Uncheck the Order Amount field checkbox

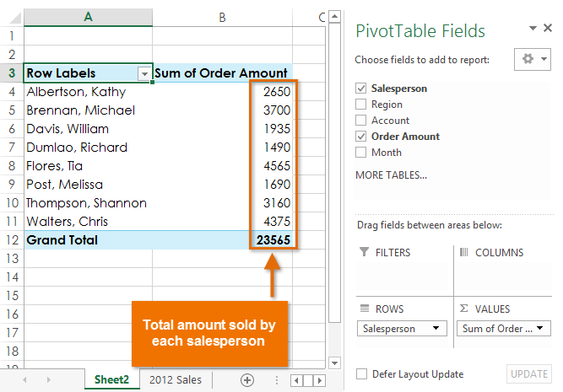click(x=361, y=137)
